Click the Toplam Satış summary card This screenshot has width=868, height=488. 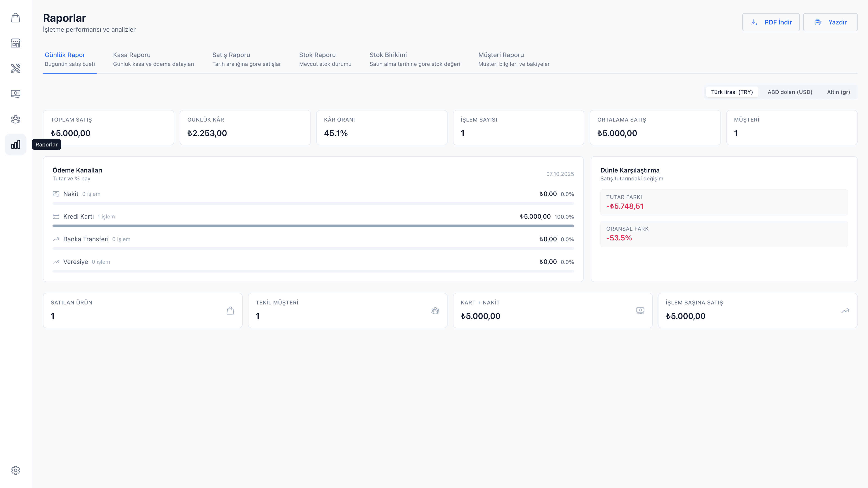109,127
